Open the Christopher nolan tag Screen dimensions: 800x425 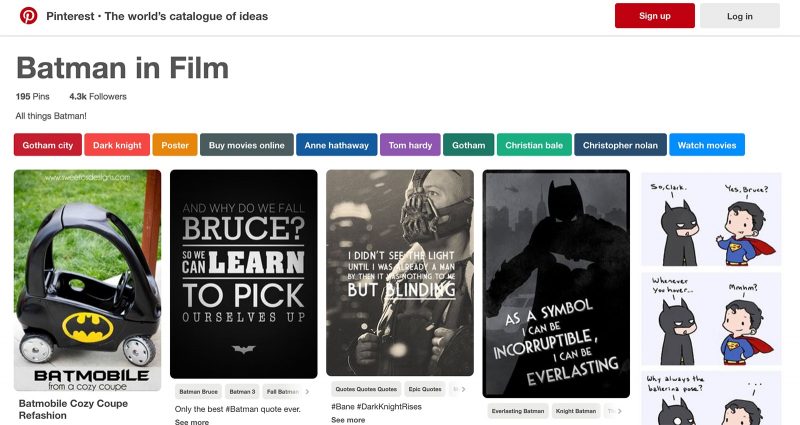point(620,145)
